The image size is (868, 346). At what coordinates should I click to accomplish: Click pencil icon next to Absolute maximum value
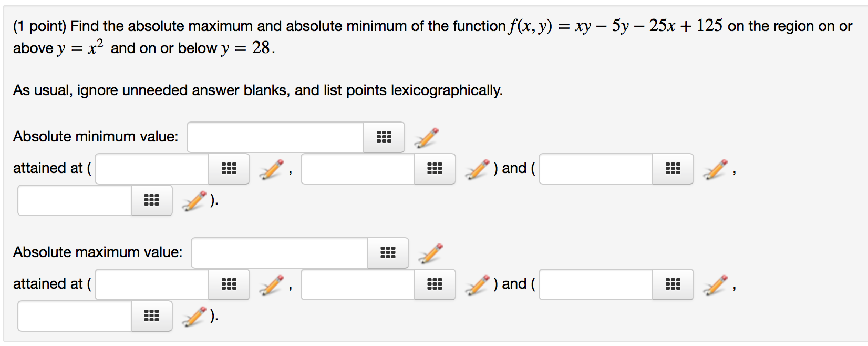[x=430, y=253]
